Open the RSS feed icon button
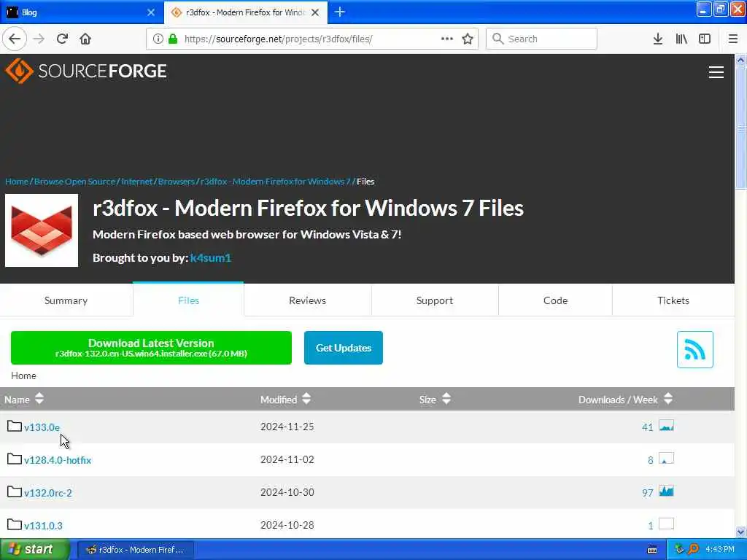This screenshot has width=747, height=560. 694,349
